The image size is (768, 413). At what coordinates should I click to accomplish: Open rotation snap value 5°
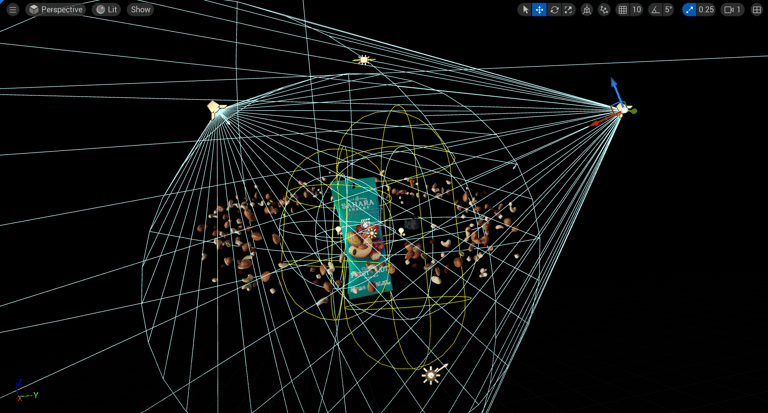669,9
